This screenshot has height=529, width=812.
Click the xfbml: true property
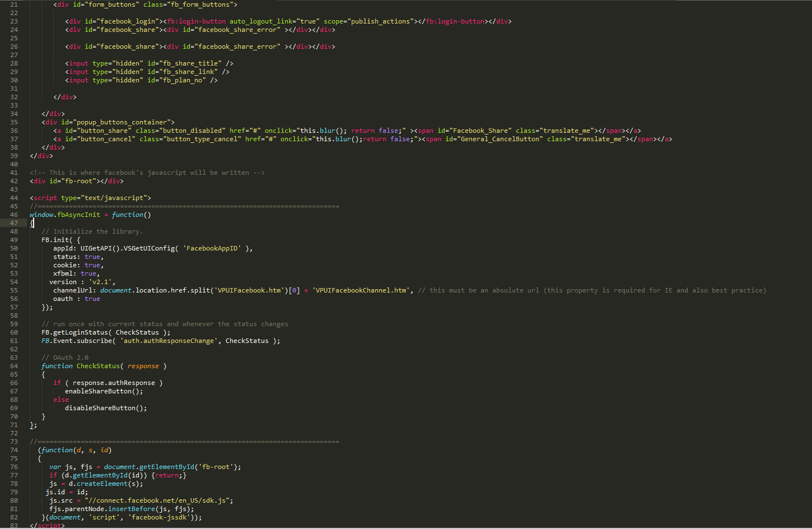pyautogui.click(x=76, y=273)
